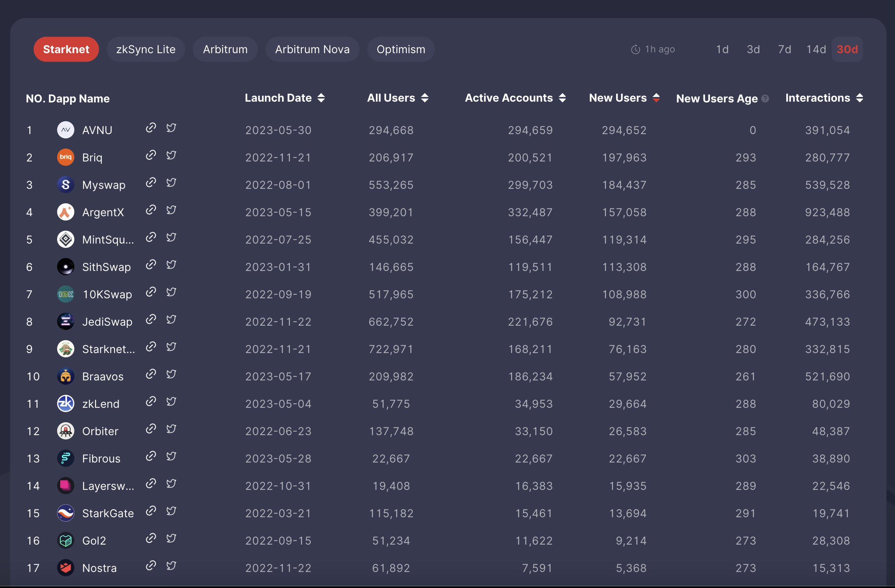This screenshot has width=895, height=588.
Task: Open ArgentX website link icon
Action: pyautogui.click(x=151, y=210)
